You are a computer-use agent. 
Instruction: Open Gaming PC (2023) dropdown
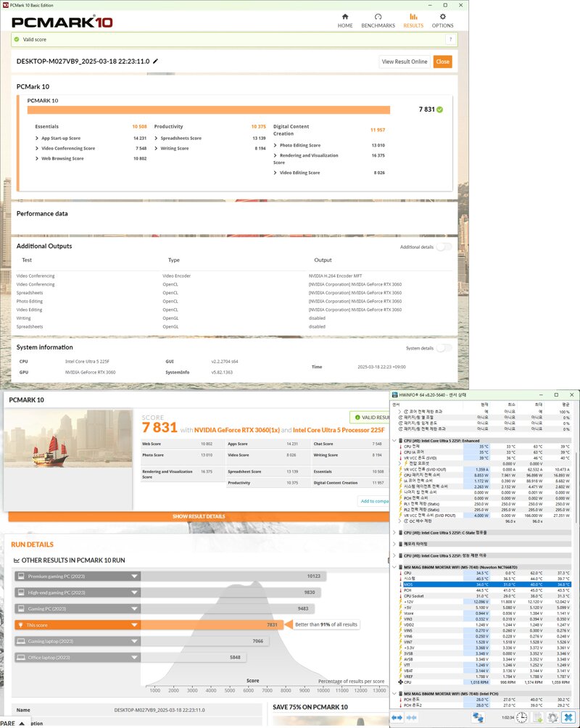tap(134, 608)
